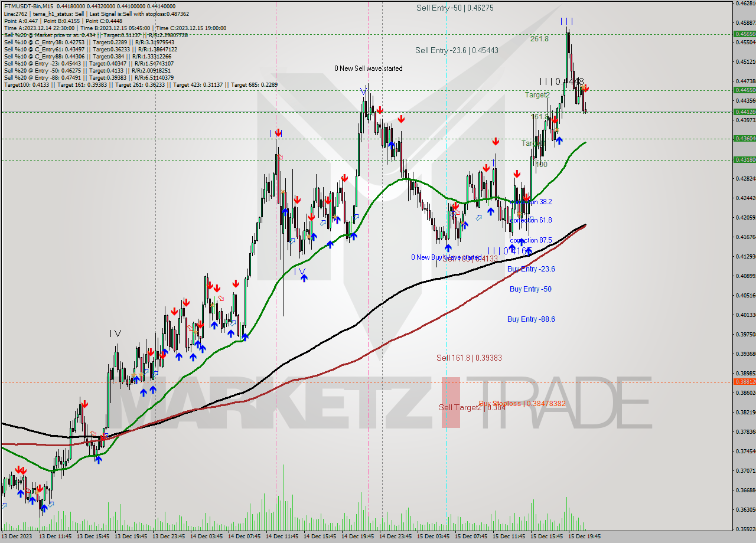Select the 'Sell %10 @ C_Entry61' line
Image resolution: width=756 pixels, height=543 pixels.
pos(89,50)
